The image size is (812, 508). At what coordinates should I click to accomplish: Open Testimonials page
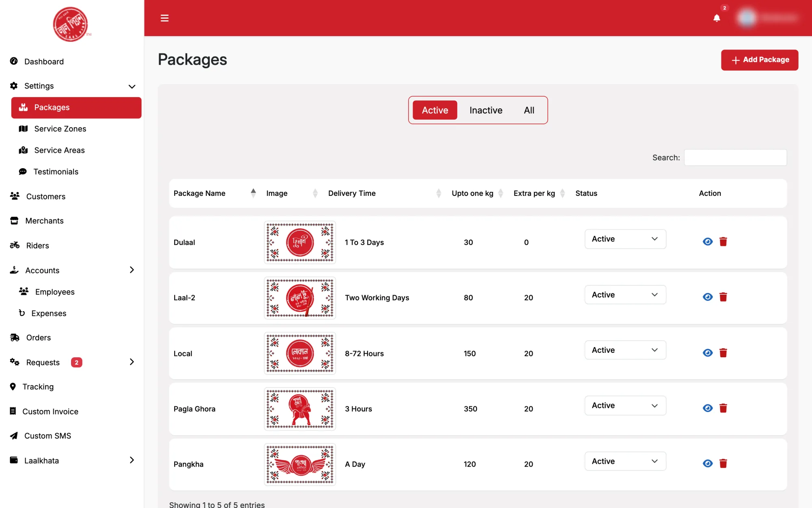(x=56, y=172)
